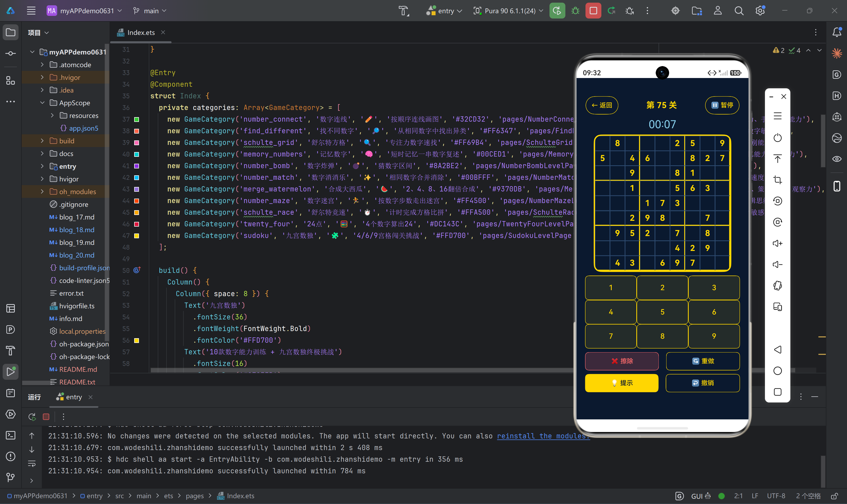Screen dimensions: 847x504
Task: Expand the resources folder
Action: 52,116
